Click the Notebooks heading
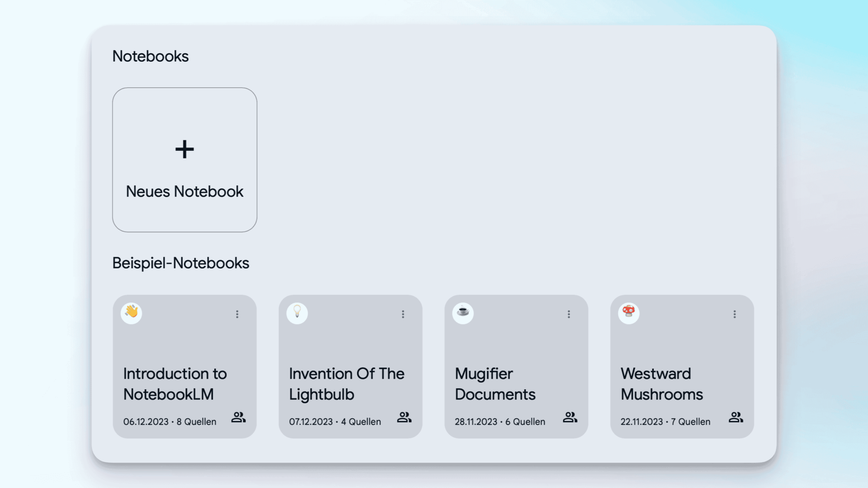The width and height of the screenshot is (868, 488). [150, 55]
